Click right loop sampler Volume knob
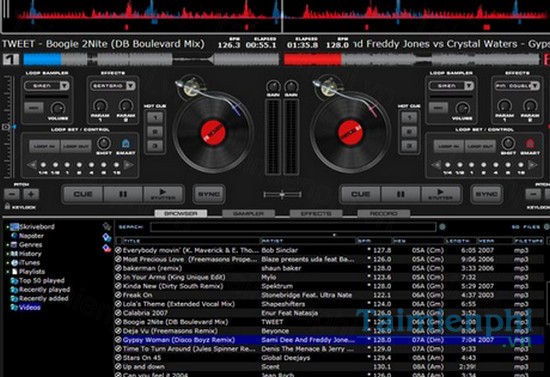This screenshot has width=550, height=377. (462, 108)
